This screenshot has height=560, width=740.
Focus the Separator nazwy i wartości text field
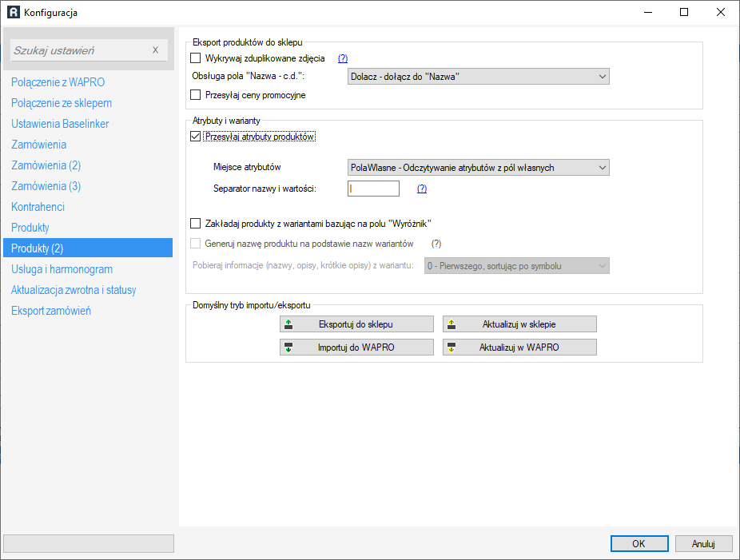(x=373, y=189)
